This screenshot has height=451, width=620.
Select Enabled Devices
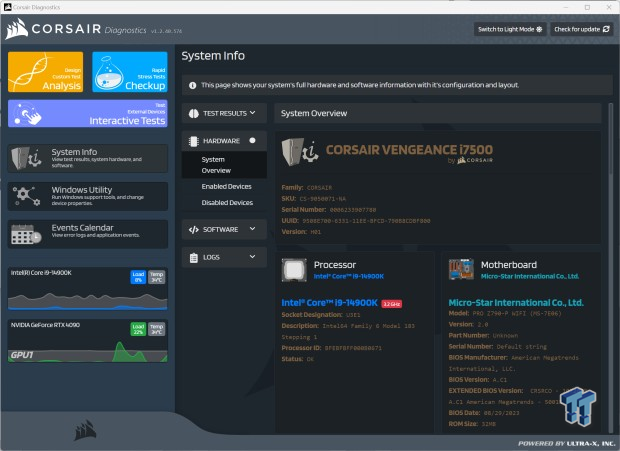click(227, 187)
